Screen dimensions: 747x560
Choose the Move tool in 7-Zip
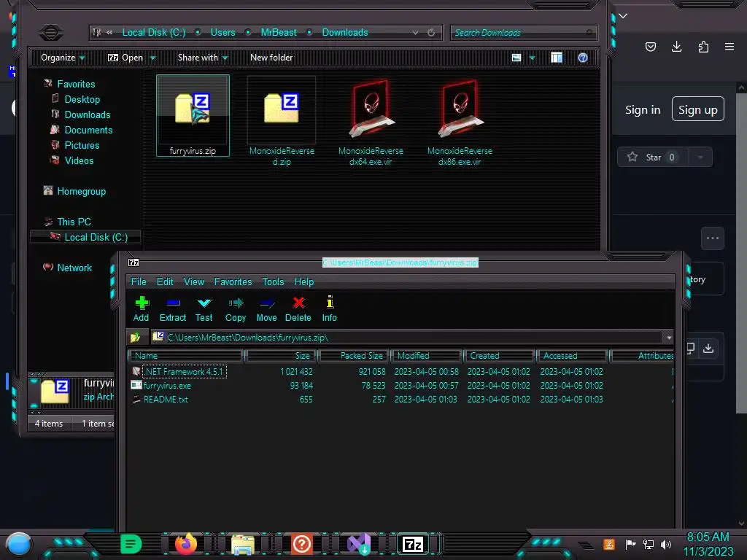(266, 309)
